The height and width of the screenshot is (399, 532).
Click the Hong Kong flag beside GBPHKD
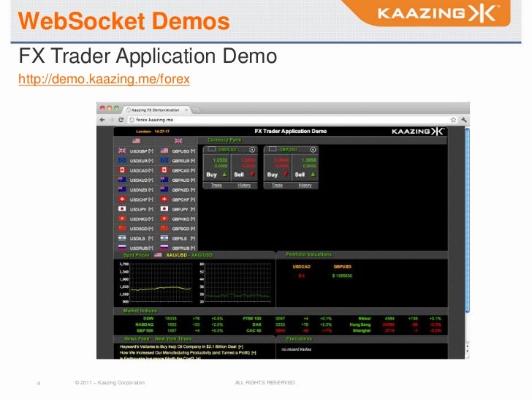(x=164, y=218)
